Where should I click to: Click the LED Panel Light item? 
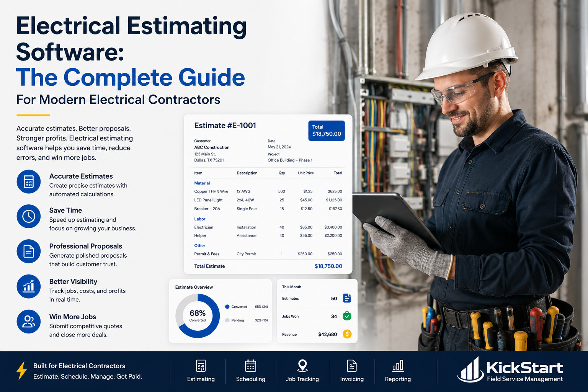[x=208, y=200]
